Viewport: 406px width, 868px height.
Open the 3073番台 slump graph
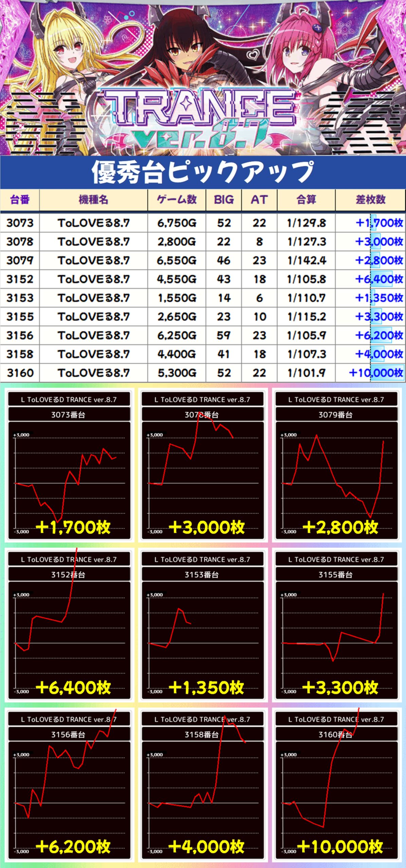pos(69,475)
